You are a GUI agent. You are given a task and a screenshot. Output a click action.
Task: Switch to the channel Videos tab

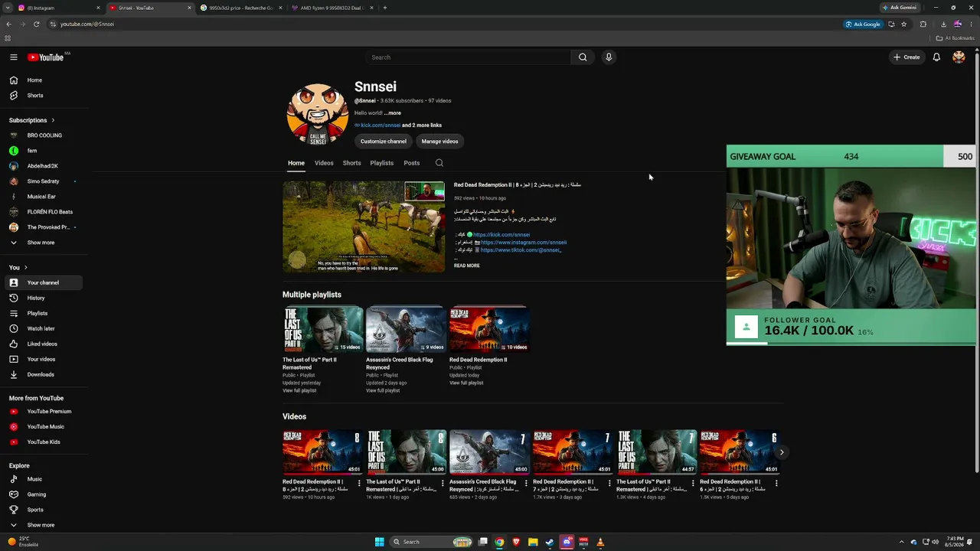coord(324,163)
